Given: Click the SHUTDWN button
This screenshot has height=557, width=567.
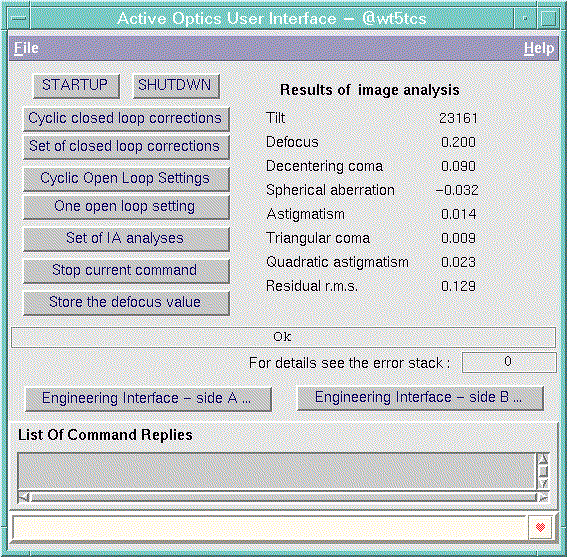Looking at the screenshot, I should [x=176, y=86].
